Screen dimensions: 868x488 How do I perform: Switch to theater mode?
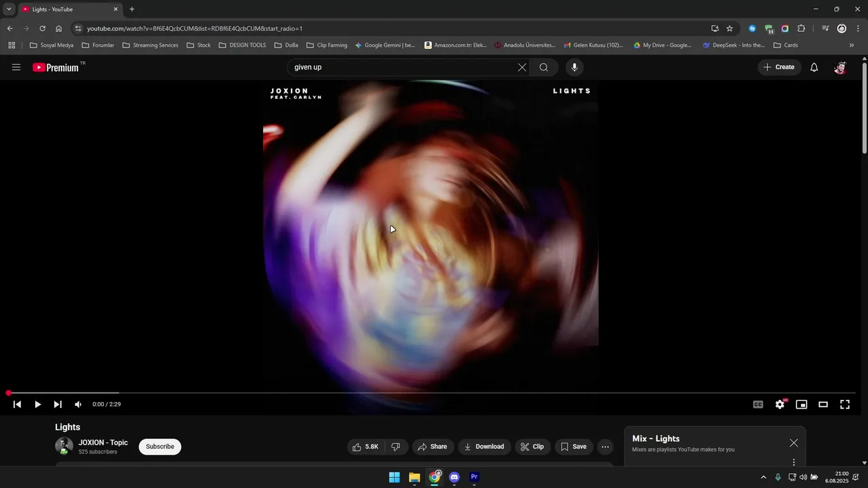823,405
